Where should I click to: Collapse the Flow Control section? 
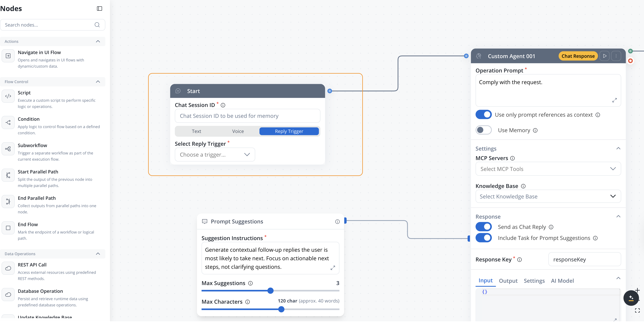[98, 82]
